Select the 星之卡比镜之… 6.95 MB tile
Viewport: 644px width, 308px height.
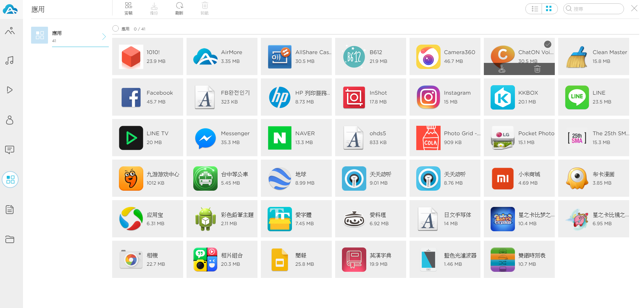[x=594, y=219]
